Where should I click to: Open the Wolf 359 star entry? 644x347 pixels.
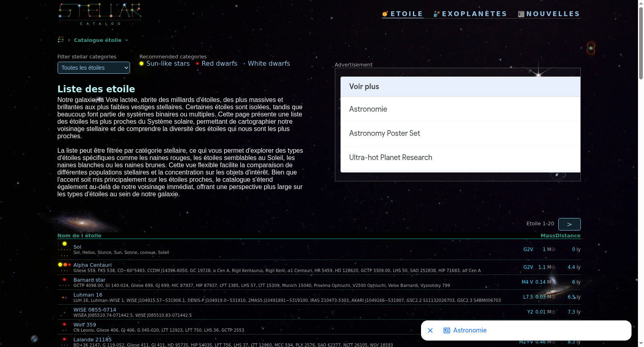coord(85,325)
